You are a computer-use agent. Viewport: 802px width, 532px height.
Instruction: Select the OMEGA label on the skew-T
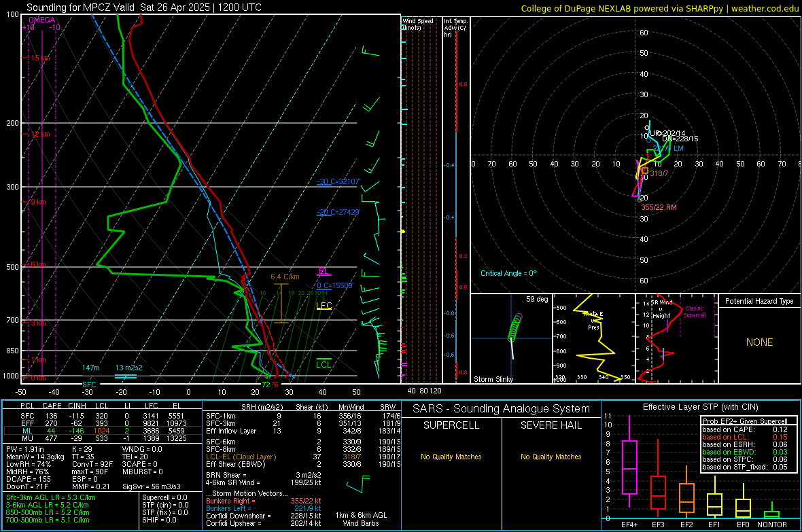42,20
